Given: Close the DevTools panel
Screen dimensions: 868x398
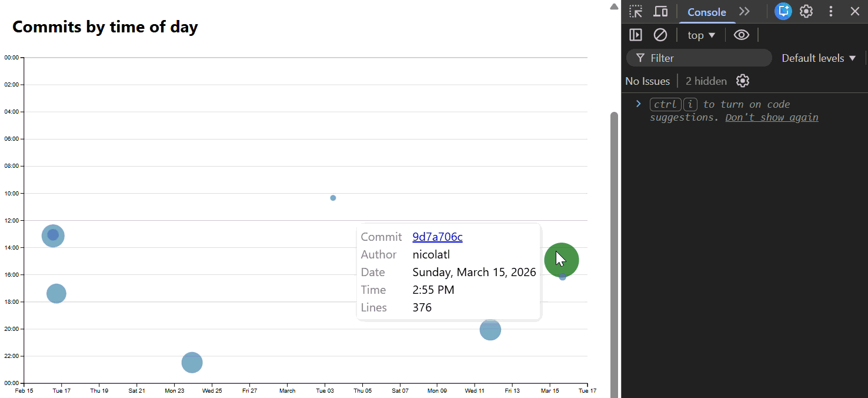Looking at the screenshot, I should click(x=855, y=11).
